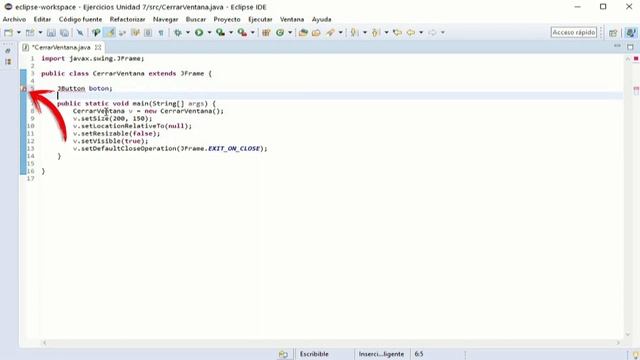640x360 pixels.
Task: Click 'v.setResizable(false);' code line
Action: [x=117, y=133]
